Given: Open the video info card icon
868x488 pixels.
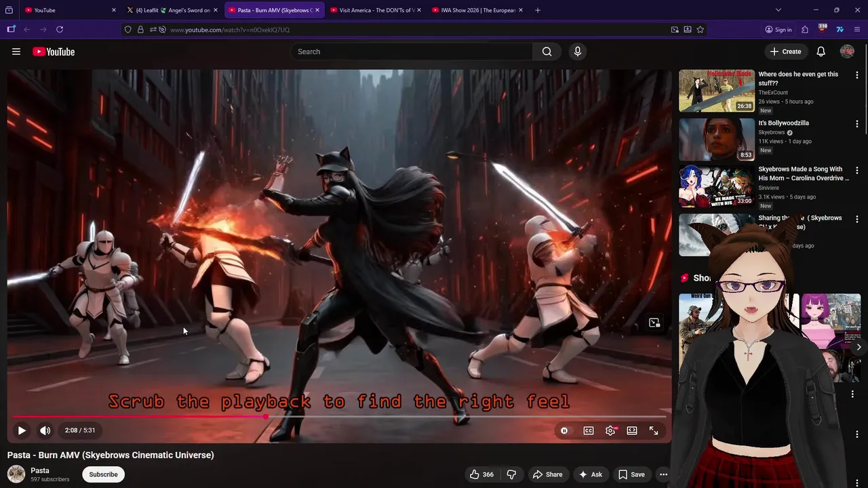Looking at the screenshot, I should pyautogui.click(x=654, y=323).
